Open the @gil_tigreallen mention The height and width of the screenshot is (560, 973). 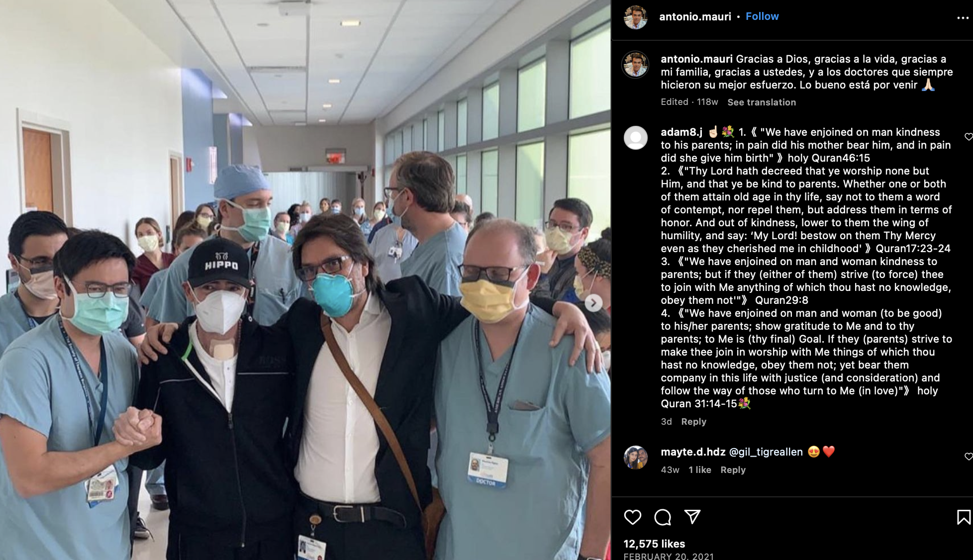pyautogui.click(x=766, y=452)
